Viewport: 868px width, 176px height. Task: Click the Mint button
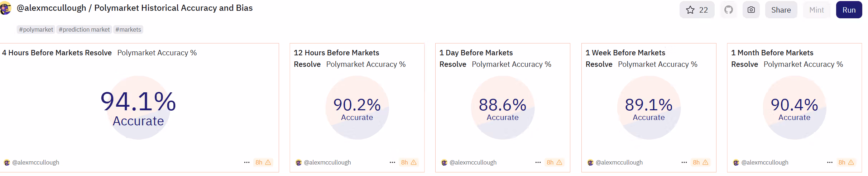point(816,10)
